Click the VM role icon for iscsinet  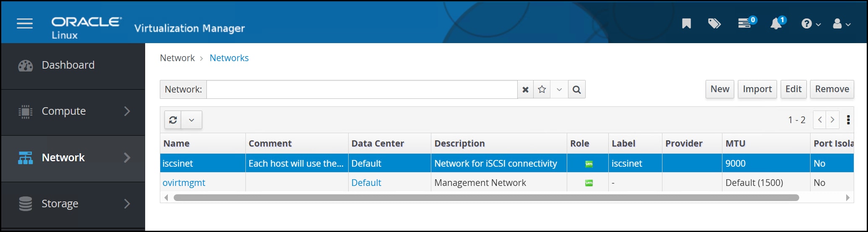point(589,164)
